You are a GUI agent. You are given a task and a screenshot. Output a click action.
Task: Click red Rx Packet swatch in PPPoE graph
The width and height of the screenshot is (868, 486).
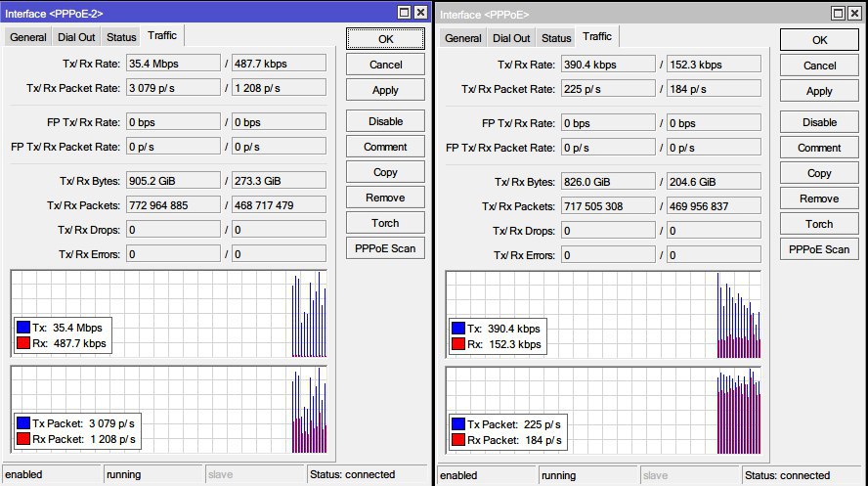(x=457, y=441)
